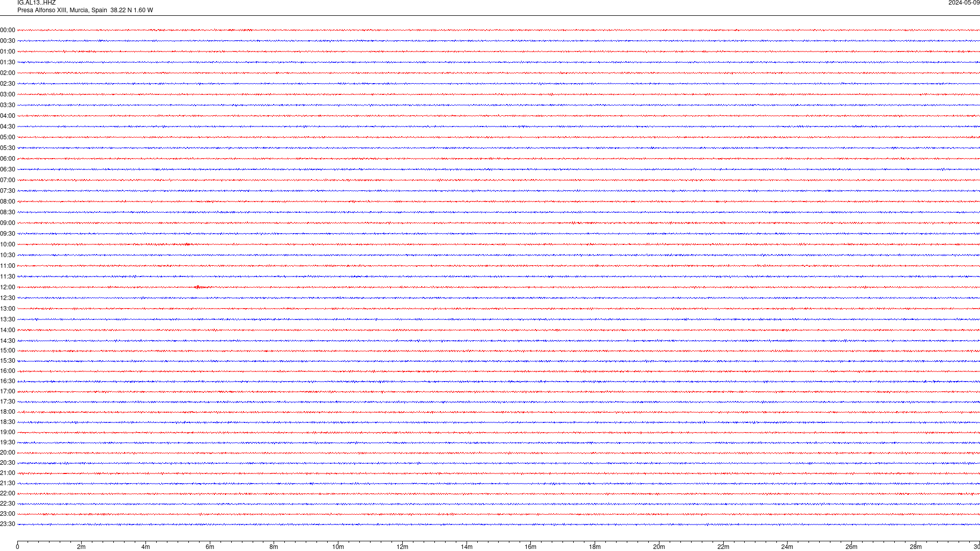980x551 pixels.
Task: Select the 06:30 trace row label
Action: click(8, 169)
